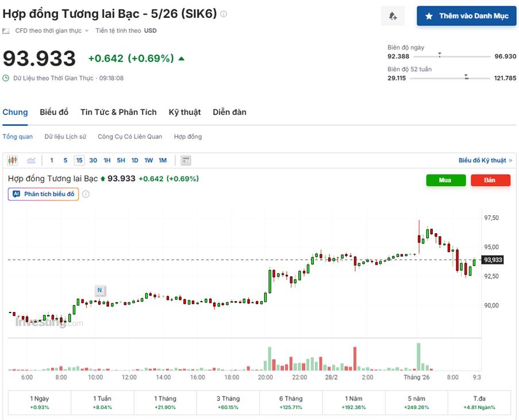The height and width of the screenshot is (420, 519).
Task: Choose the 1D interval
Action: point(135,160)
